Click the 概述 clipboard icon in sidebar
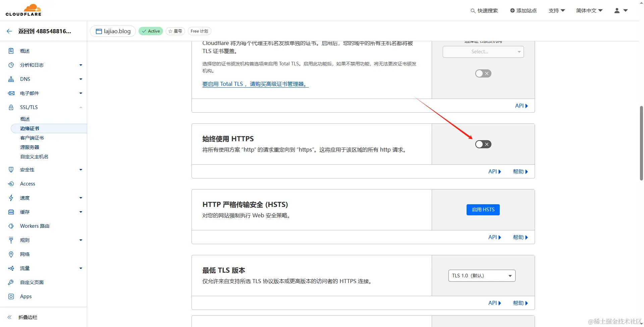Viewport: 644px width, 327px height. [11, 51]
